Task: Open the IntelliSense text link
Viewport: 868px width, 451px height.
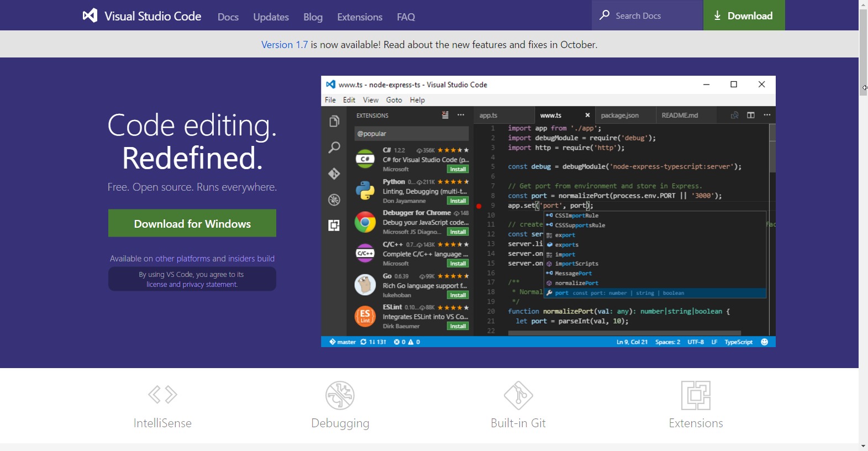Action: 162,423
